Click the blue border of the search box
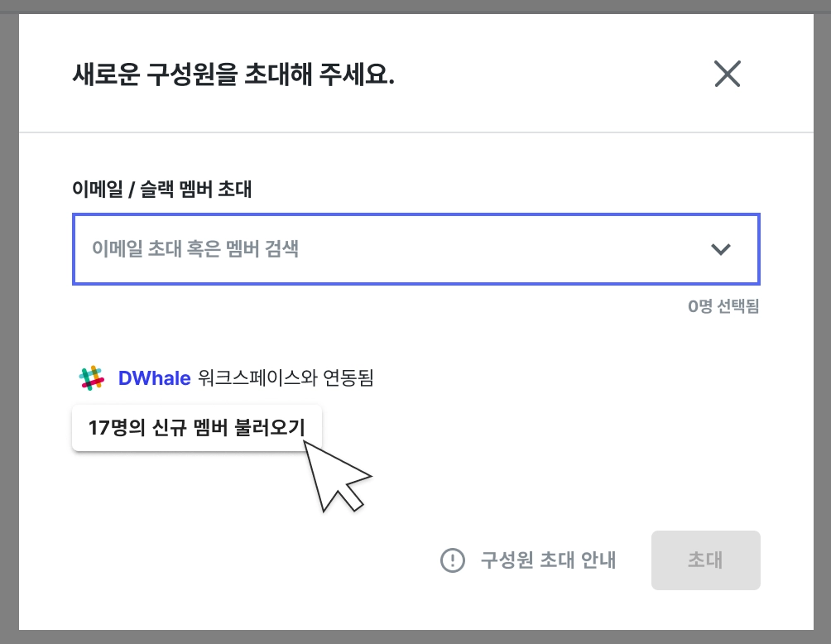This screenshot has height=644, width=831. [414, 215]
